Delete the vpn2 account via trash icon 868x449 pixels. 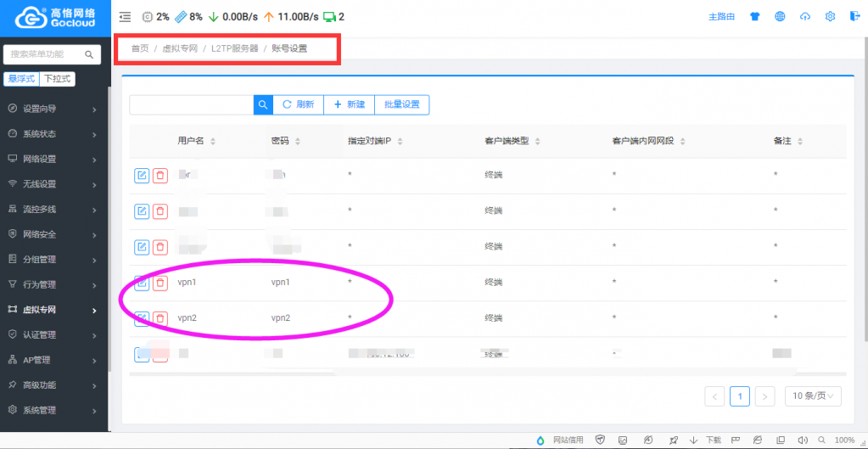click(160, 318)
